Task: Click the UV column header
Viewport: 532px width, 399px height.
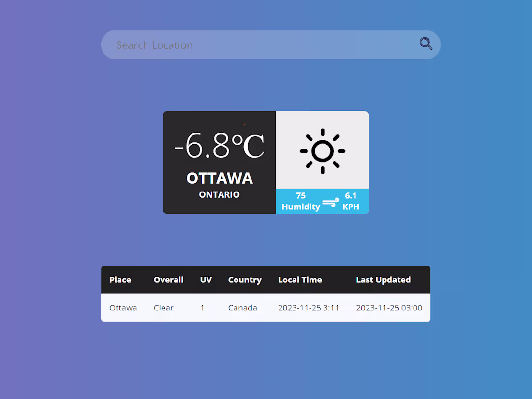Action: pos(206,280)
